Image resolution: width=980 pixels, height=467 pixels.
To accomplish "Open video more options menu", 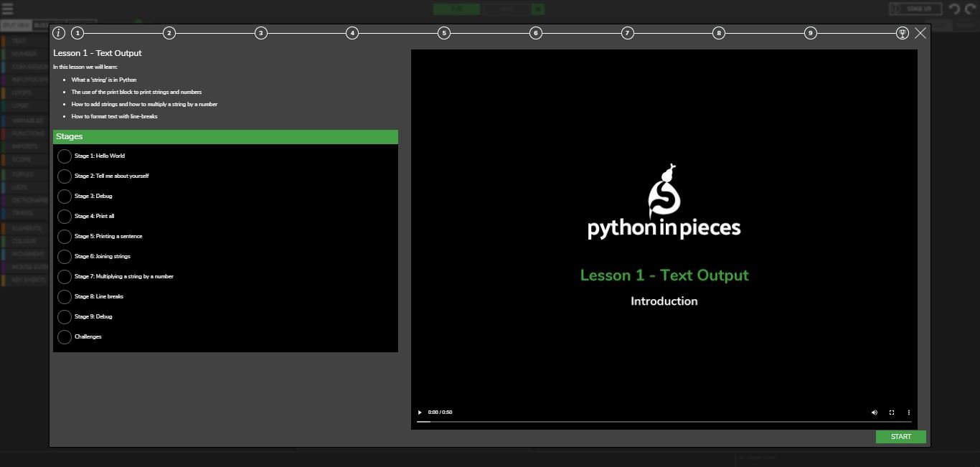I will pos(909,412).
